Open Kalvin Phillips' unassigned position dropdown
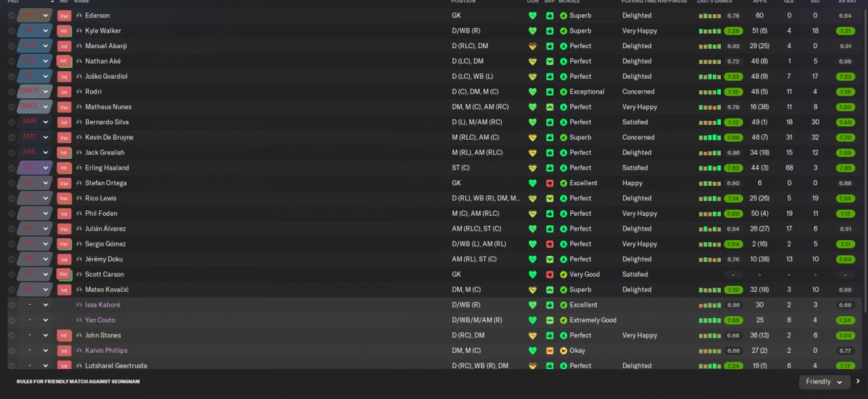The height and width of the screenshot is (399, 868). (x=35, y=351)
